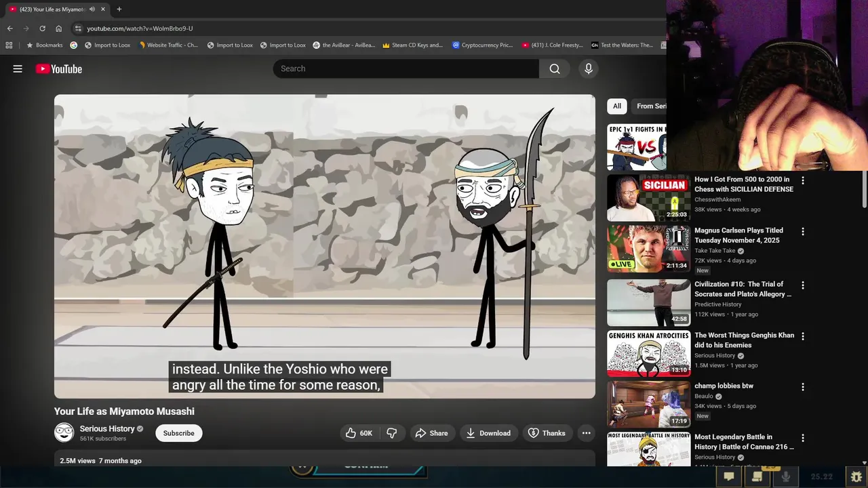The image size is (868, 488).
Task: Open the Serious History channel name link
Action: [x=107, y=428]
